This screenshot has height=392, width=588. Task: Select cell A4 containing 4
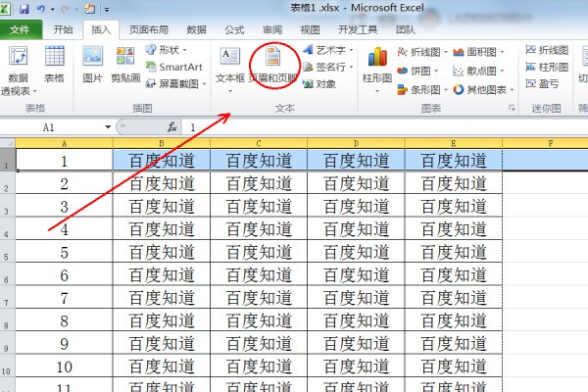point(64,228)
